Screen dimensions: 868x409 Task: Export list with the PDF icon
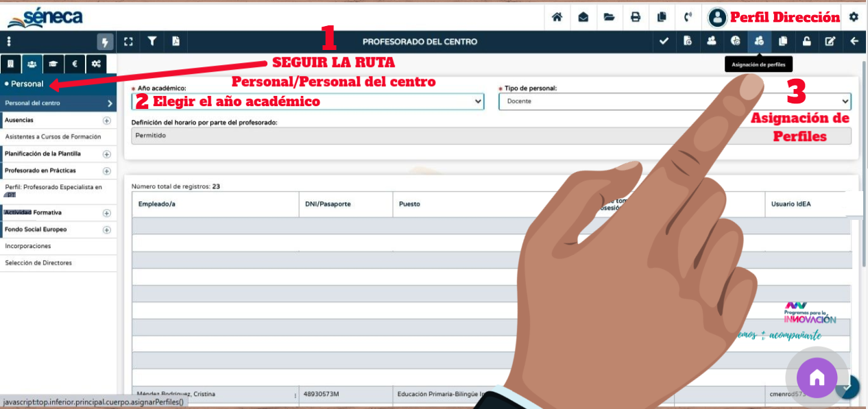tap(176, 41)
